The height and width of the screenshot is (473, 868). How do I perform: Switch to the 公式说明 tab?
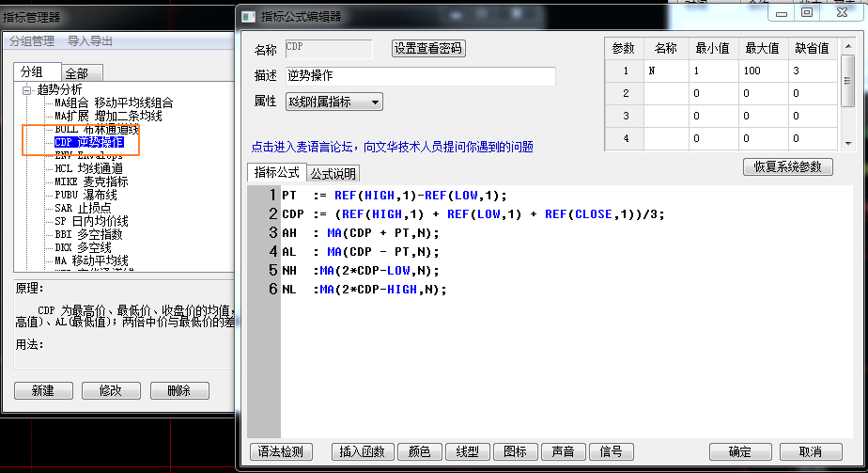[333, 174]
